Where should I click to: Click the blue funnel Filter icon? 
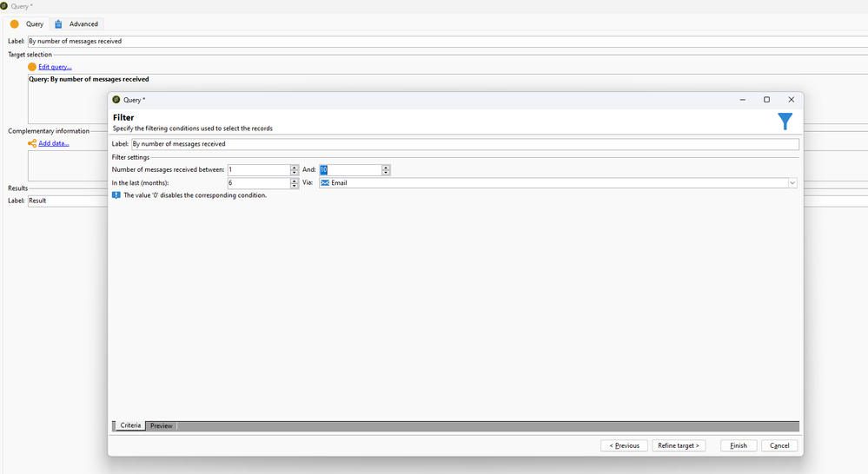coord(785,122)
